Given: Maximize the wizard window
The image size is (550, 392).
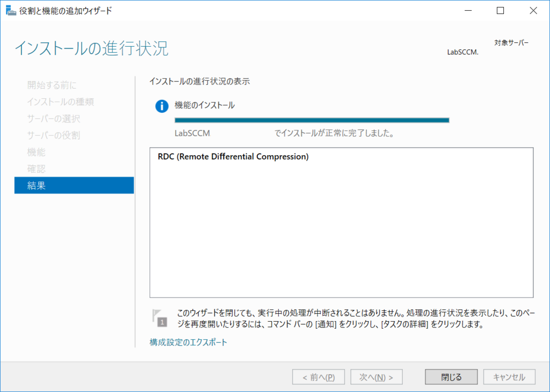Looking at the screenshot, I should (x=501, y=11).
